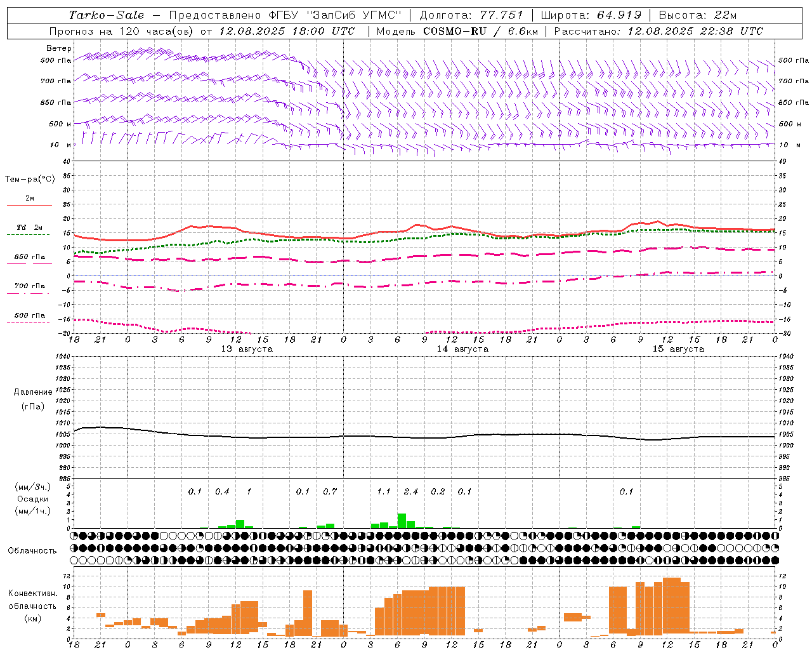Click the 'Тем-ра(°C)' temperature axis label
Image resolution: width=812 pixels, height=650 pixels.
pyautogui.click(x=30, y=180)
